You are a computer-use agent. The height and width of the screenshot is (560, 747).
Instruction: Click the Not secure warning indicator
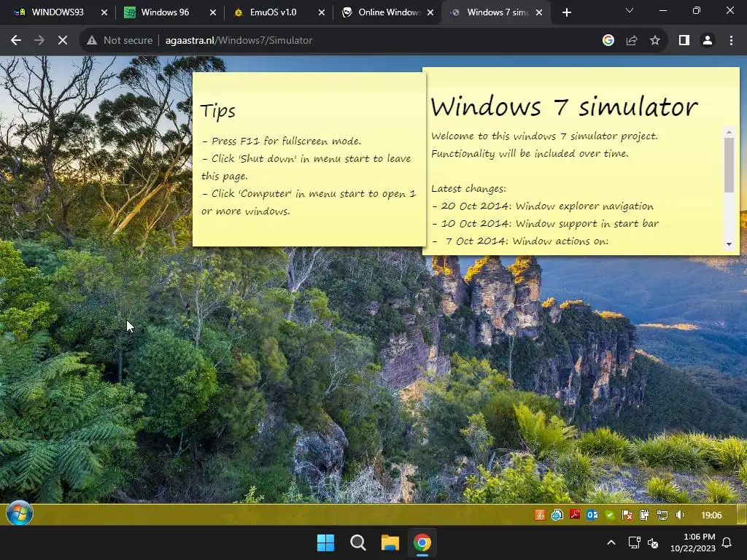[x=120, y=41]
